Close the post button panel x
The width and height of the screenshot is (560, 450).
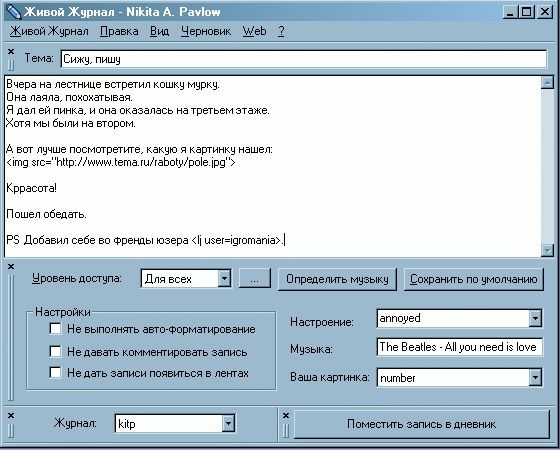[286, 415]
